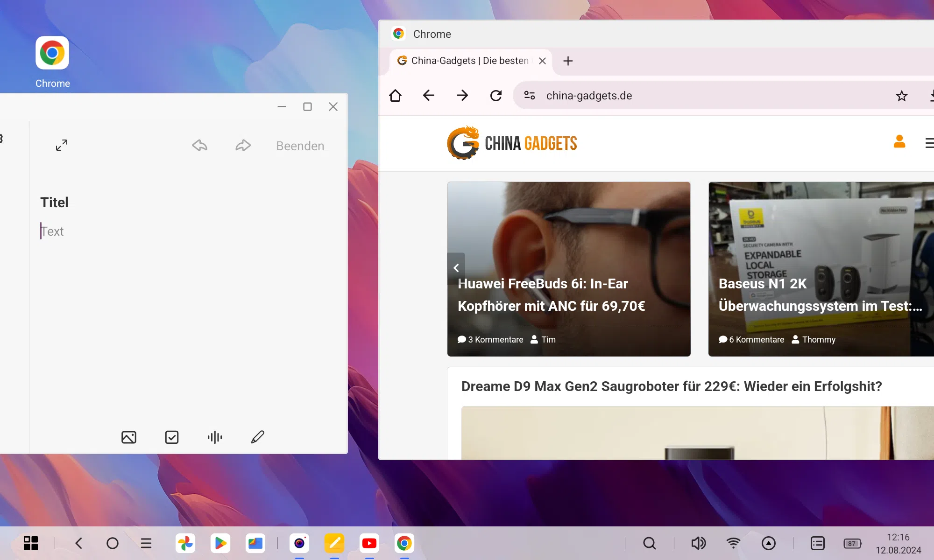Close the notes window
The image size is (934, 560).
pos(333,107)
